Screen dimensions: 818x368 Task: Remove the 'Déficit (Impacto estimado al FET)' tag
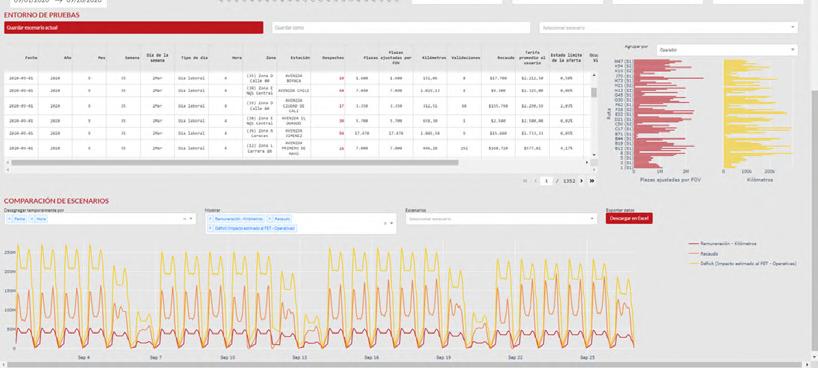pyautogui.click(x=211, y=228)
